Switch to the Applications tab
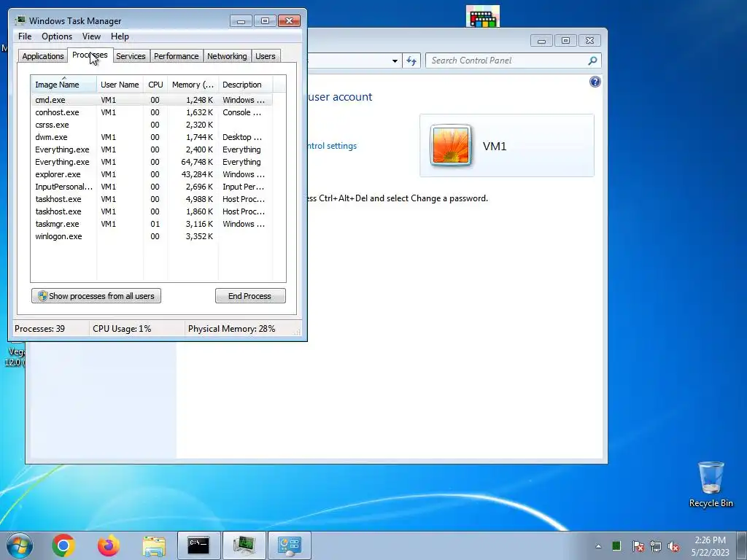This screenshot has width=747, height=560. tap(43, 56)
